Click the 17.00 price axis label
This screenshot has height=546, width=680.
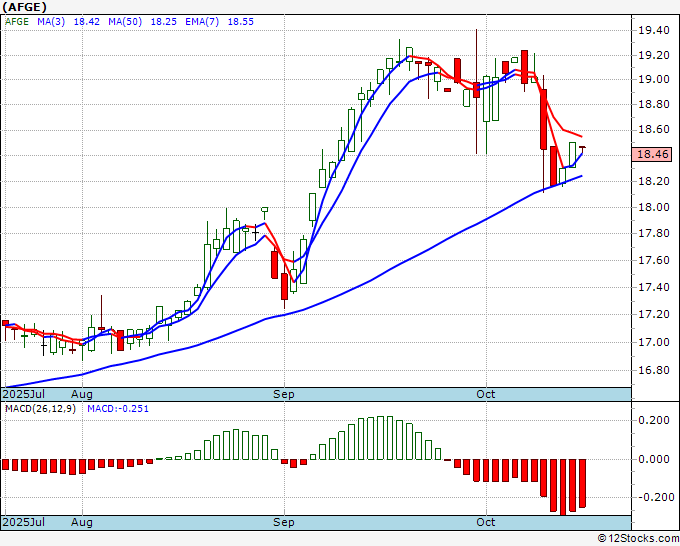[654, 342]
